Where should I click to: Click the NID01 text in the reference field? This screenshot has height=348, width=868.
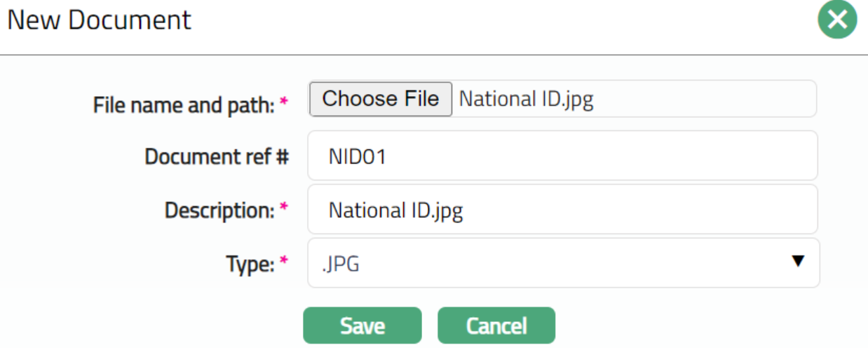[x=358, y=156]
